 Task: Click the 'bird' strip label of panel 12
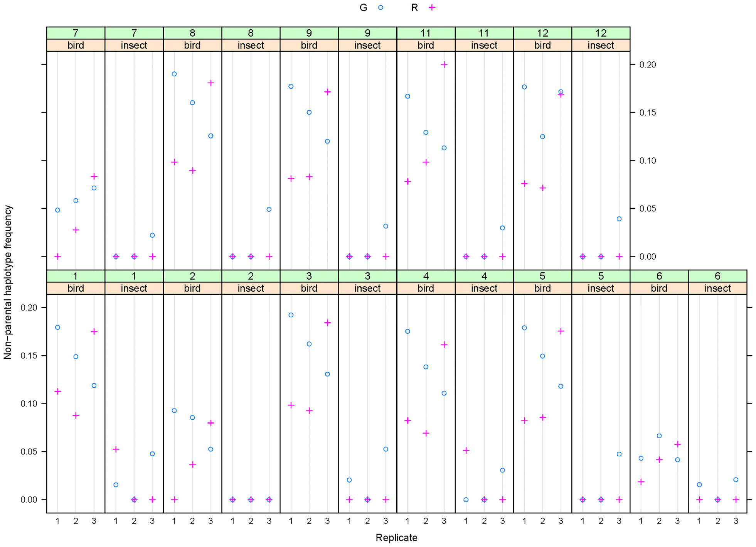pyautogui.click(x=542, y=45)
